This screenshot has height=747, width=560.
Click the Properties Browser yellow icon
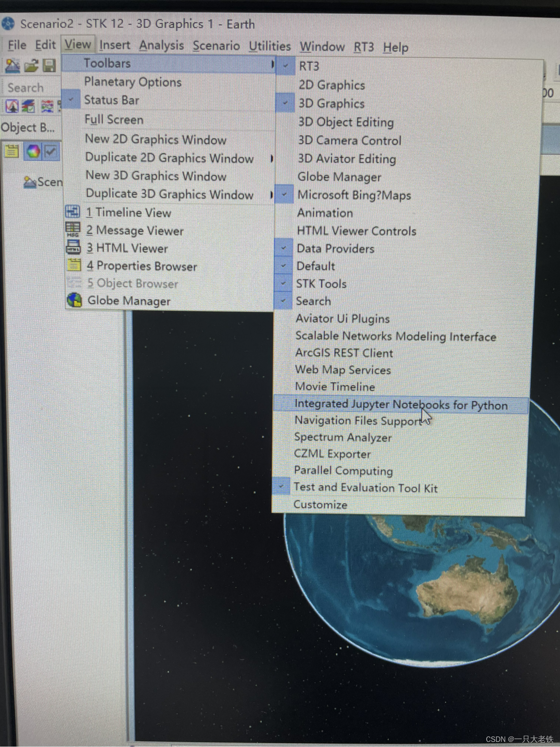tap(74, 265)
